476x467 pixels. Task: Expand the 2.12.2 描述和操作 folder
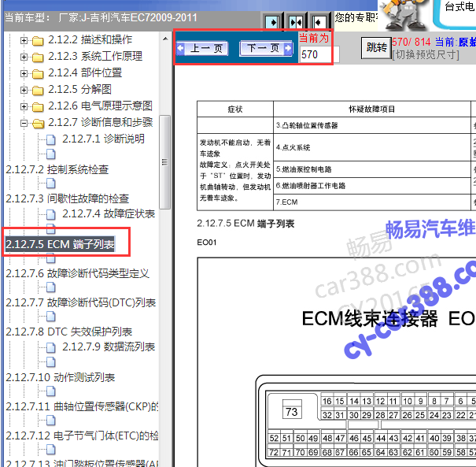[x=24, y=40]
